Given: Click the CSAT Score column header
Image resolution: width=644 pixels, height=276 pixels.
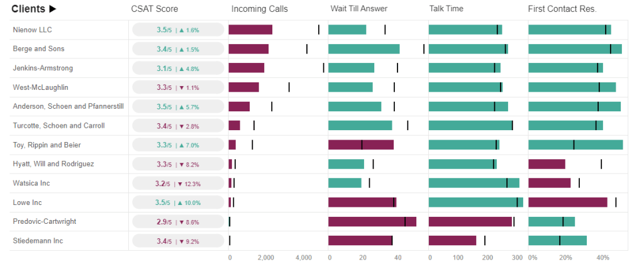Looking at the screenshot, I should click(x=154, y=9).
